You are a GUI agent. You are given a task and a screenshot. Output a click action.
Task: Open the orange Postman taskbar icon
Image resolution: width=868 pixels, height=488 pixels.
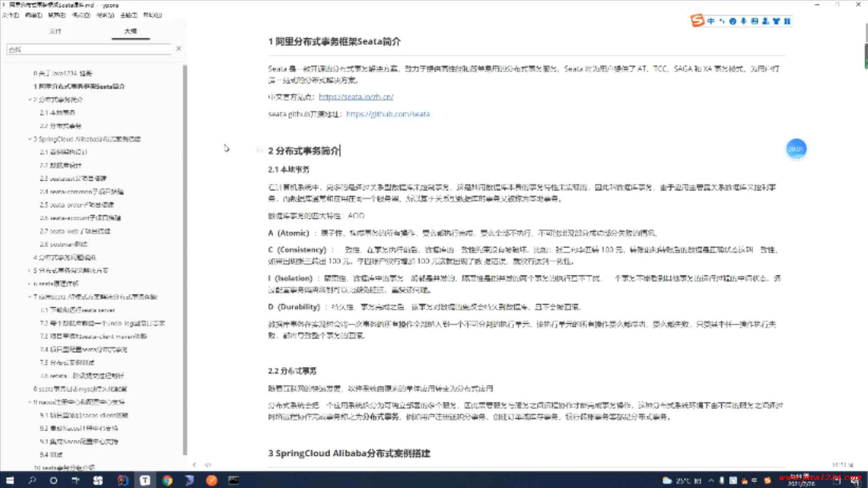point(212,480)
